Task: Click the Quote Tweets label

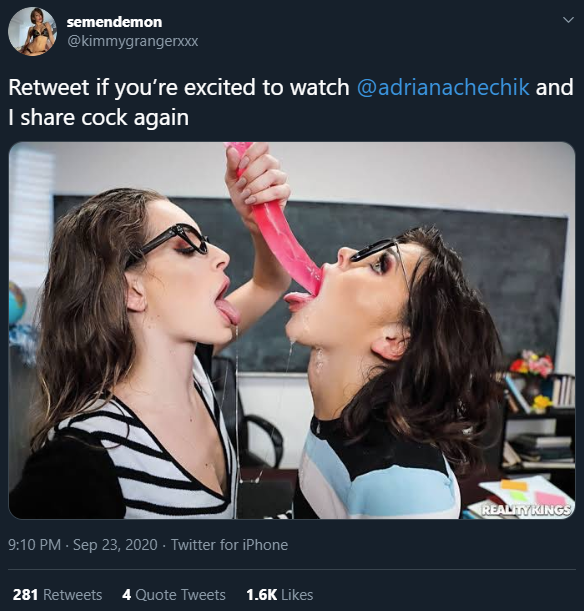Action: coord(180,595)
